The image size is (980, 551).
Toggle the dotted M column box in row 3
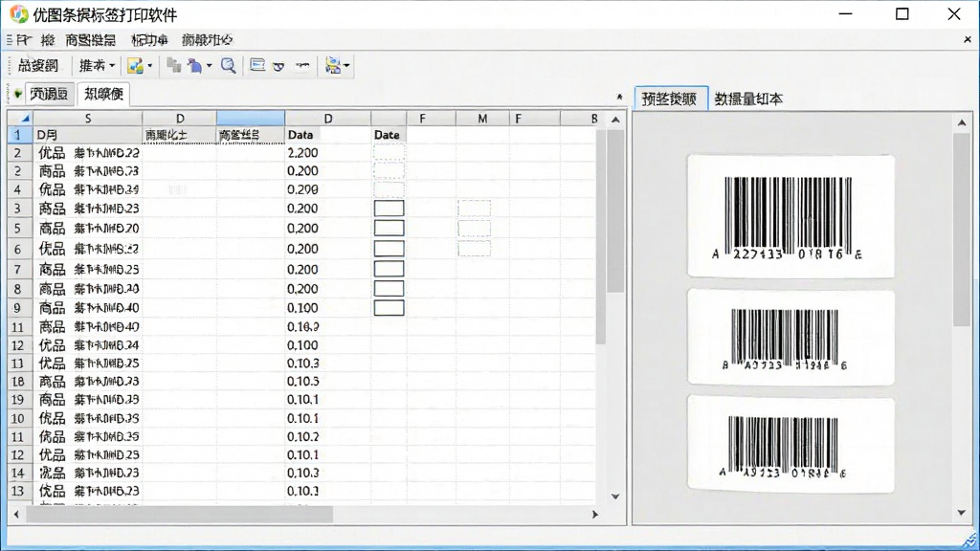(x=475, y=208)
